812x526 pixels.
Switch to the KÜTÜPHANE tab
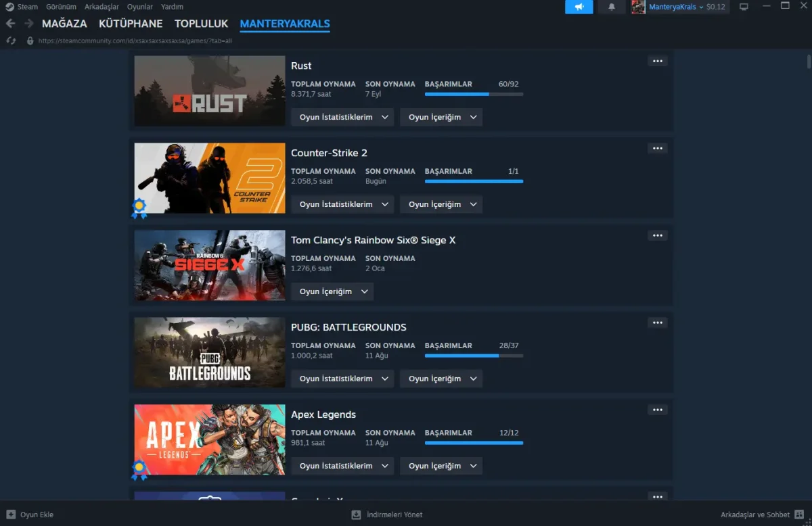click(131, 24)
